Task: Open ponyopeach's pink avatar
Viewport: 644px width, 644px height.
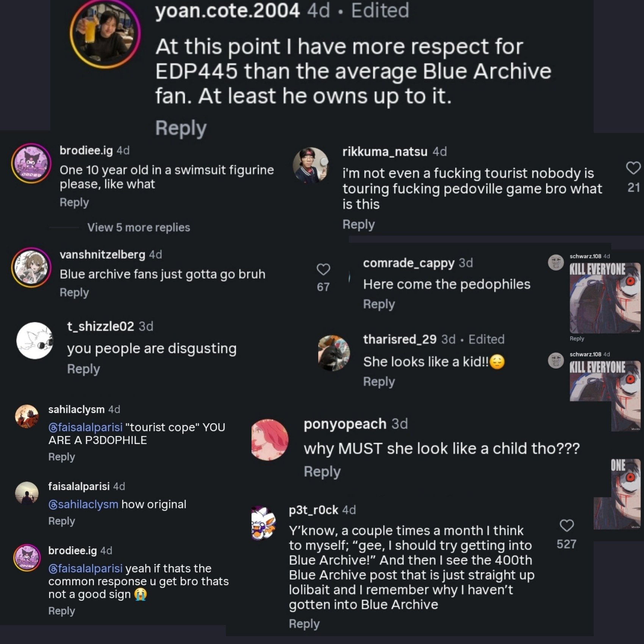Action: click(x=270, y=440)
